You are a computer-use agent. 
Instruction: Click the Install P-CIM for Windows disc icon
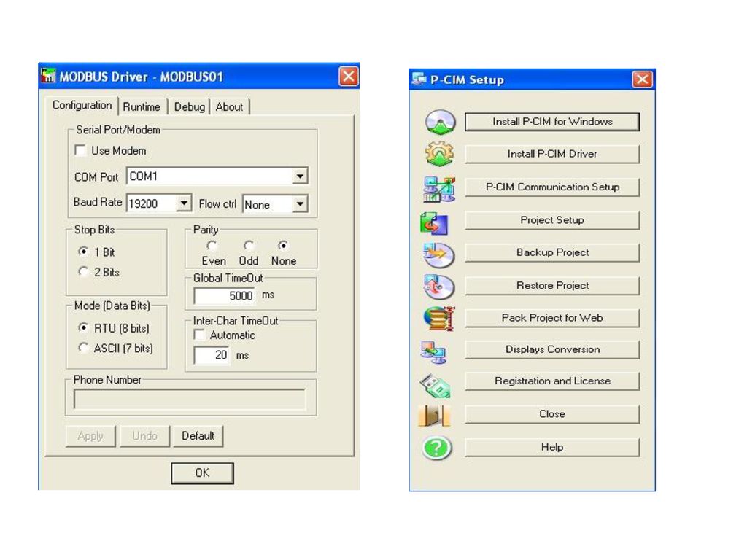click(440, 122)
